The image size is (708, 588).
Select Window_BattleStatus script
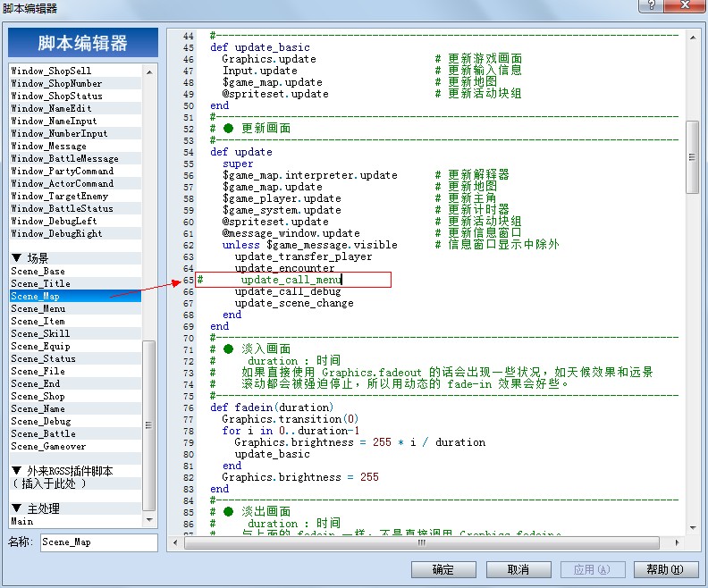pos(75,208)
